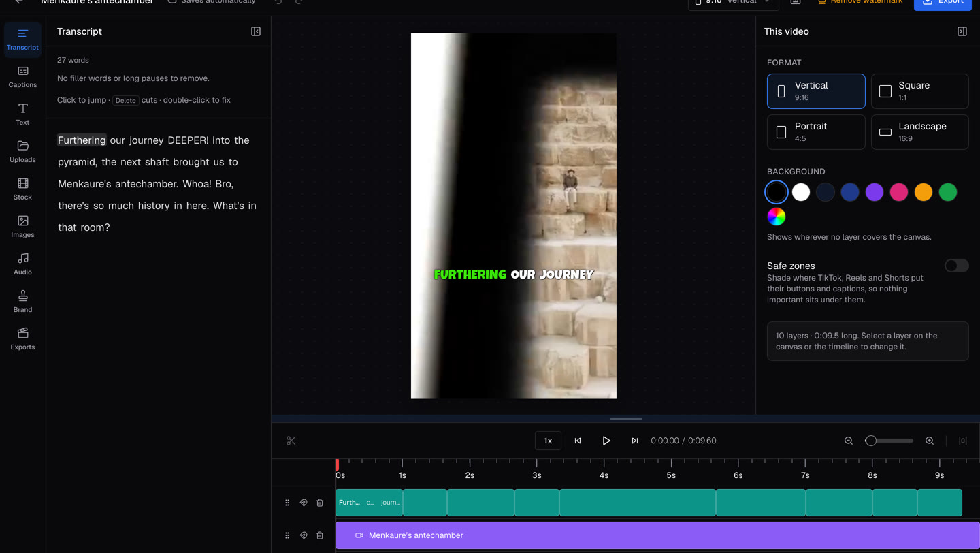
Task: Pick the orange background swatch
Action: tap(924, 192)
